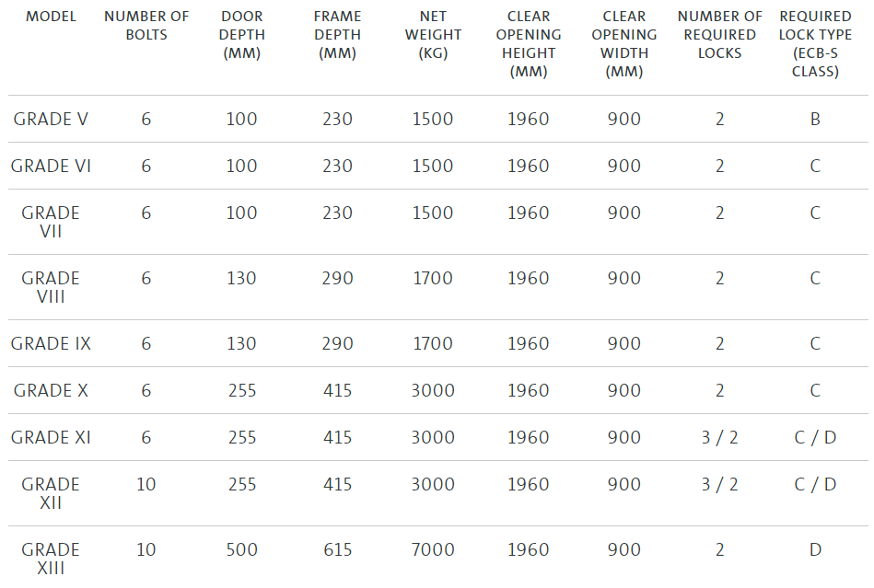Click the REQUIRED LOCK TYPE header
The image size is (874, 588).
pos(815,43)
